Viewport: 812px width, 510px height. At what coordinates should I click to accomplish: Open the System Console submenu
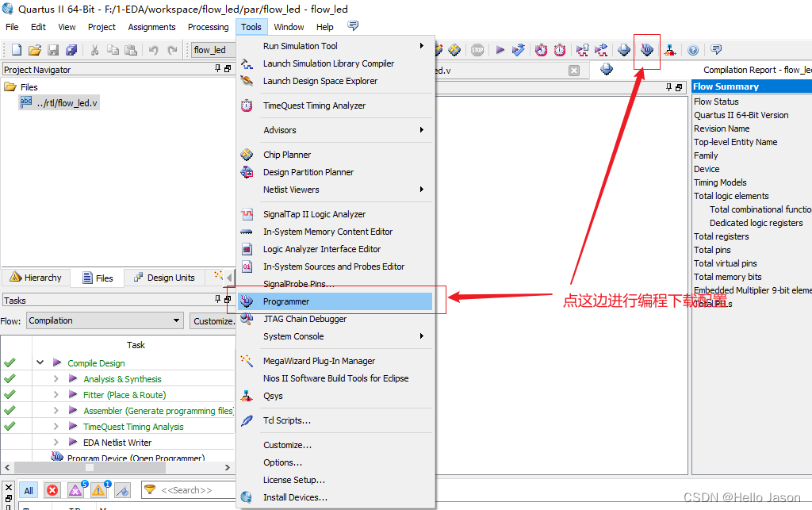(x=335, y=336)
